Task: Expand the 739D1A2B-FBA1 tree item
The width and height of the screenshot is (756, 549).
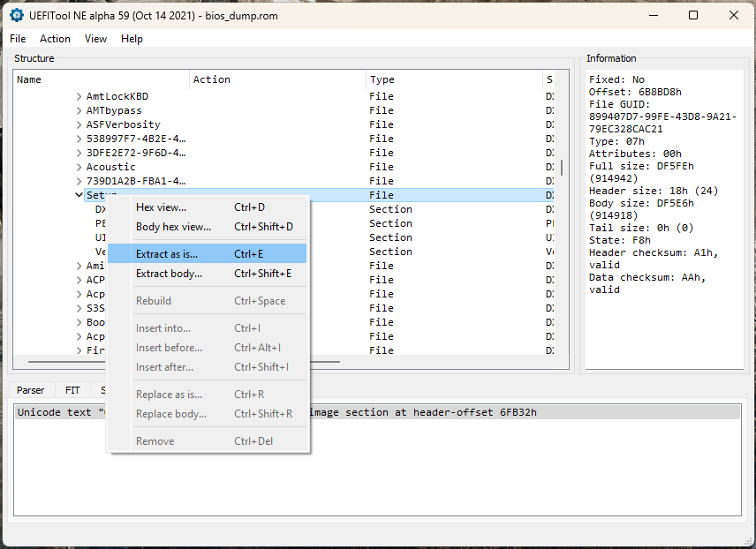Action: (x=79, y=181)
